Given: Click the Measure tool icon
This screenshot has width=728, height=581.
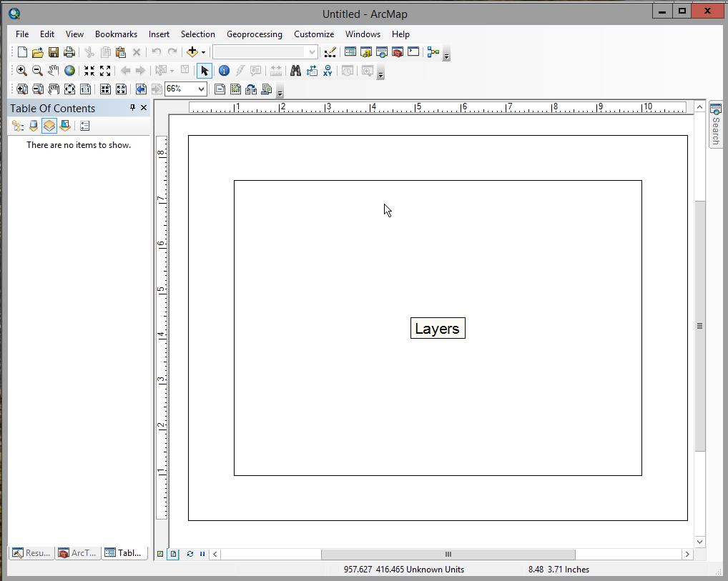Looking at the screenshot, I should 276,71.
